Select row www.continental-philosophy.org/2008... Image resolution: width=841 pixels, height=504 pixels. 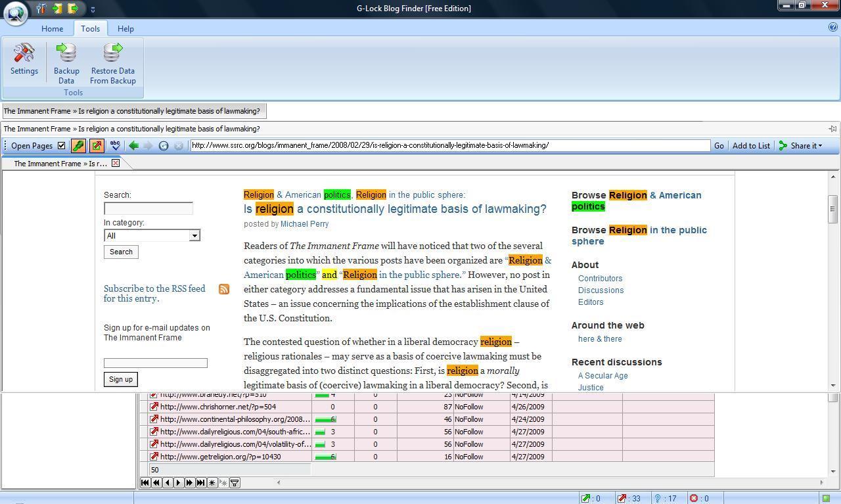[431, 419]
